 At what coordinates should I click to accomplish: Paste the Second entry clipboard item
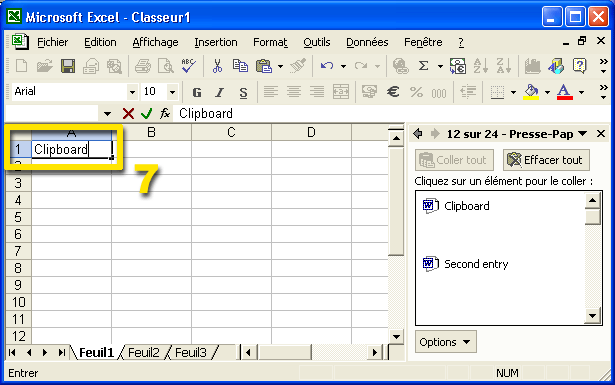[476, 264]
